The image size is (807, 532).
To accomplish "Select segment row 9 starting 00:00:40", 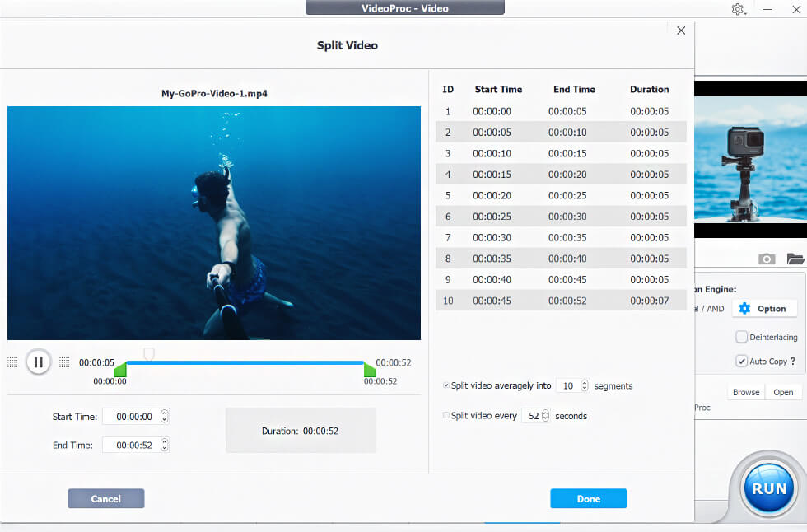I will pos(561,280).
